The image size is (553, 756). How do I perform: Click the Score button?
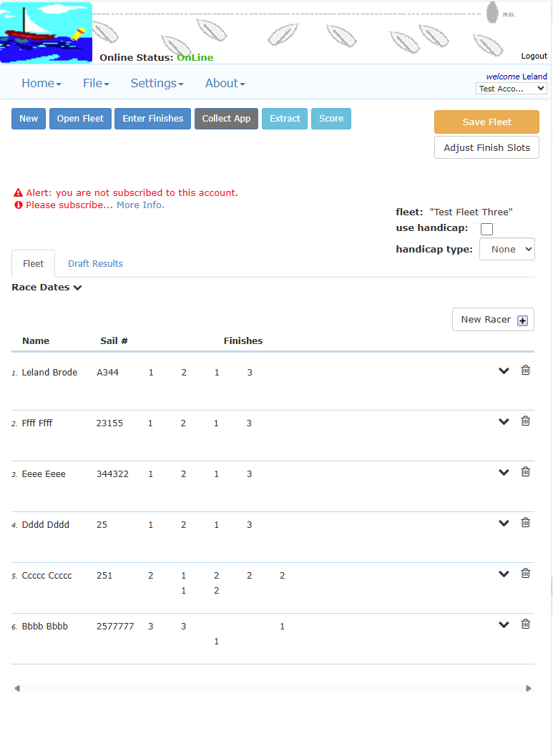click(331, 119)
